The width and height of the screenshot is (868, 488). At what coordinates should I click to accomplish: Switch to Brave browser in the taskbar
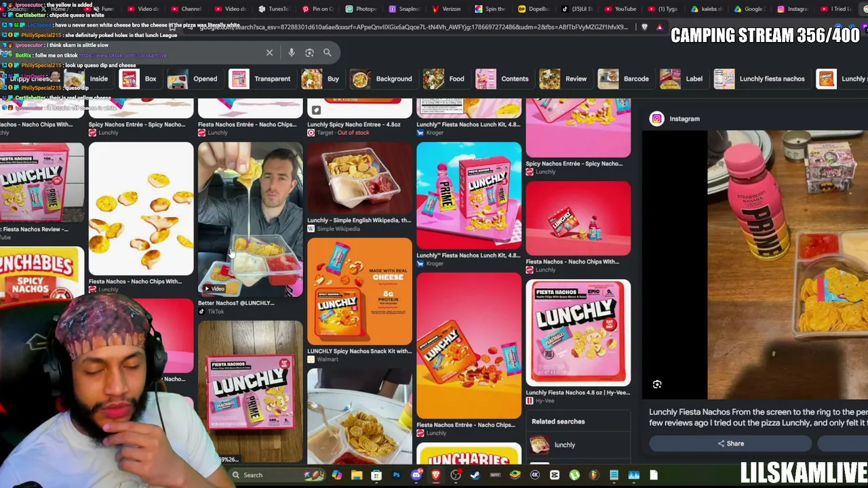click(x=435, y=475)
